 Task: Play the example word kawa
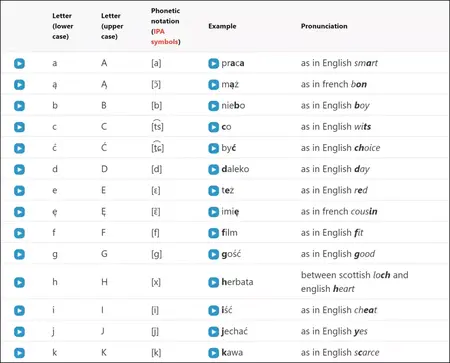click(213, 353)
